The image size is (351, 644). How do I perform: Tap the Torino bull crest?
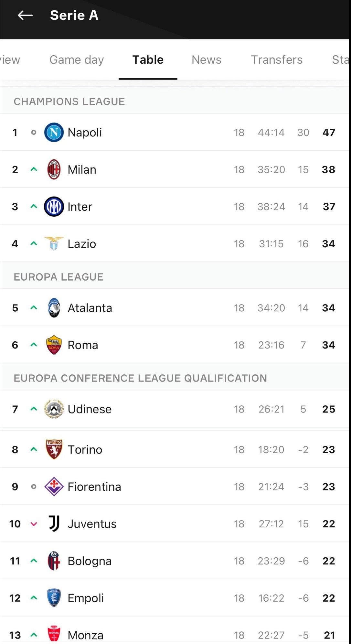[x=54, y=449]
